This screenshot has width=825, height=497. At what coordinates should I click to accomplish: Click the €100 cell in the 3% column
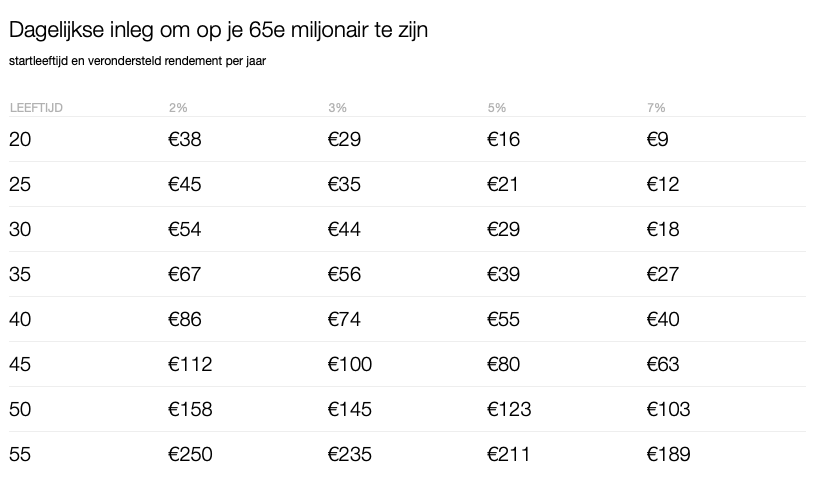350,365
